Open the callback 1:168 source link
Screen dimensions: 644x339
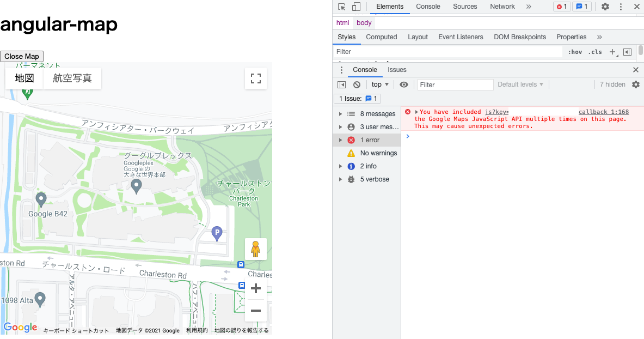[x=604, y=112]
